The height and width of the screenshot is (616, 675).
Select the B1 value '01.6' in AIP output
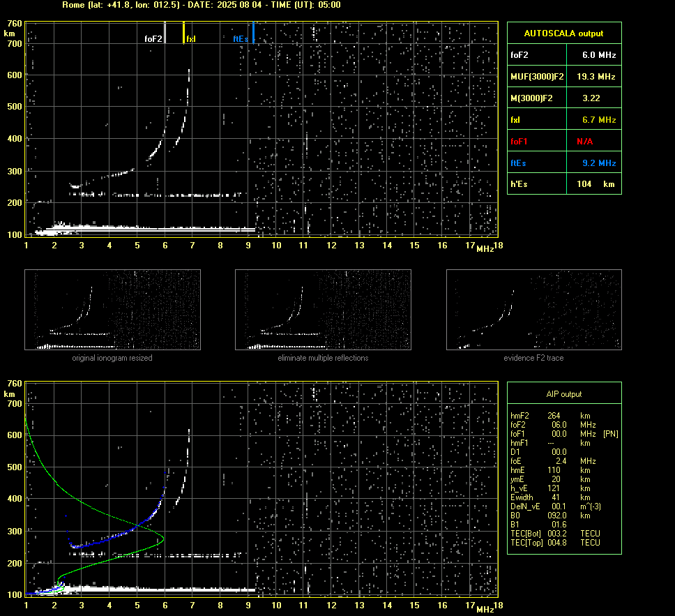(x=559, y=524)
